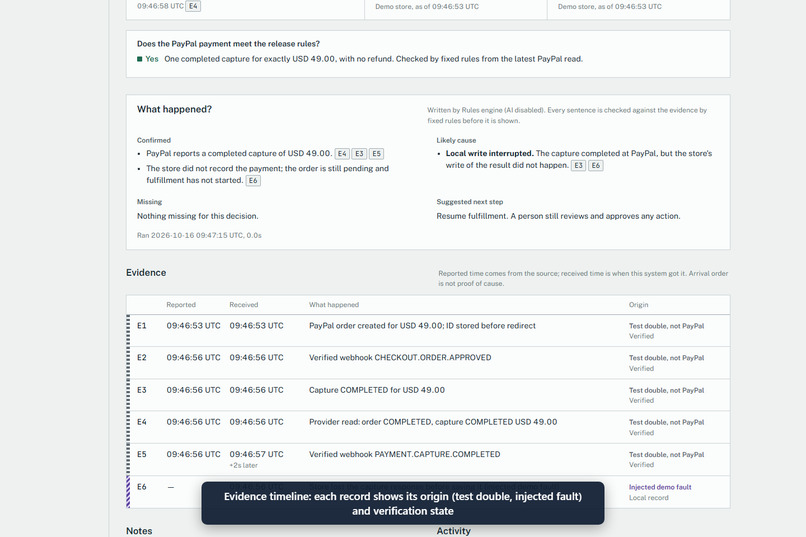Select evidence row E2 label
806x537 pixels.
point(141,358)
